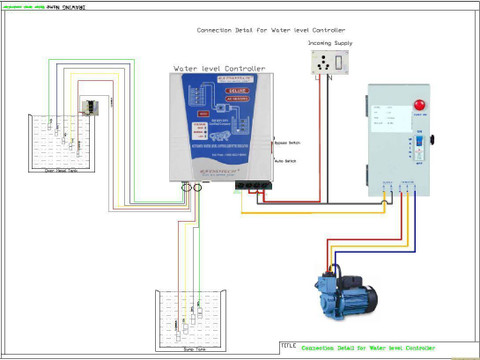
Task: Click the float switch box on the overhead tank
Action: (x=90, y=108)
